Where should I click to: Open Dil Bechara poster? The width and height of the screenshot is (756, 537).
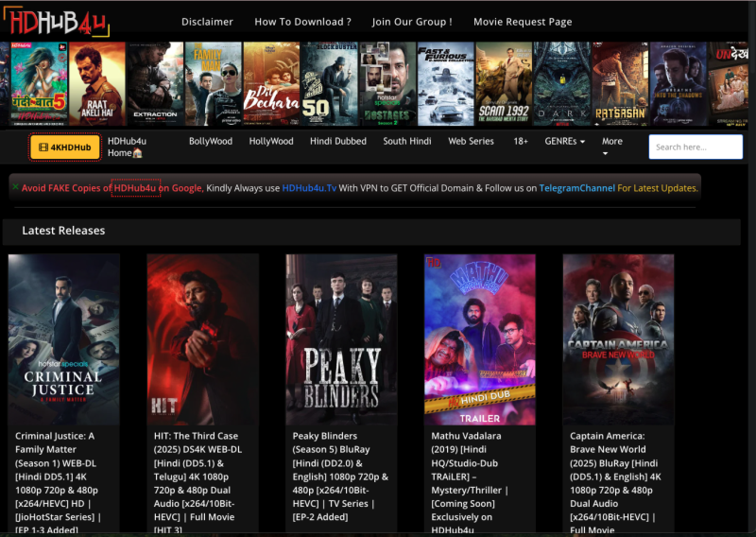coord(271,84)
